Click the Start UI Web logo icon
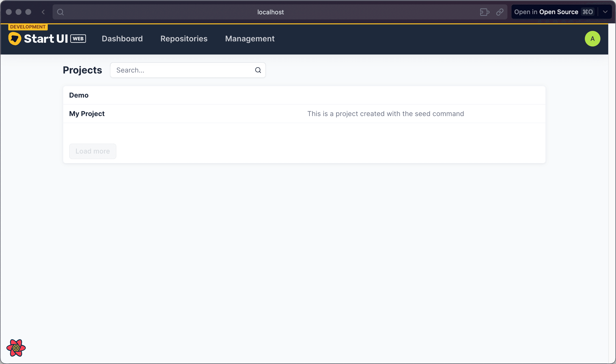Screen dimensions: 616x364 pos(15,39)
